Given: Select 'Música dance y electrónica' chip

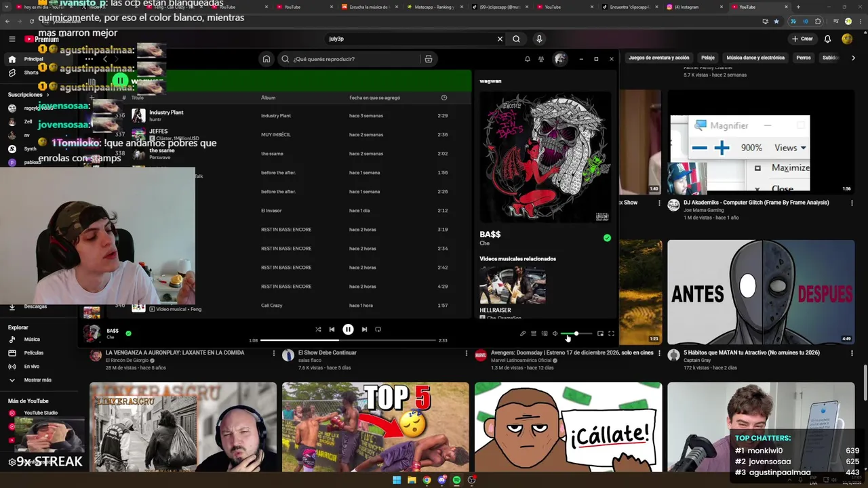Looking at the screenshot, I should click(755, 58).
